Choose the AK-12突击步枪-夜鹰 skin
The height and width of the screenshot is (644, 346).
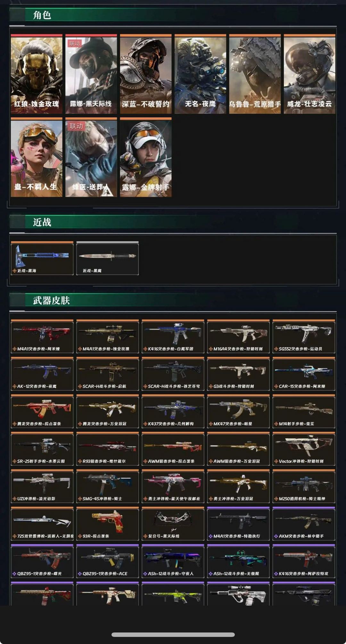[42, 374]
